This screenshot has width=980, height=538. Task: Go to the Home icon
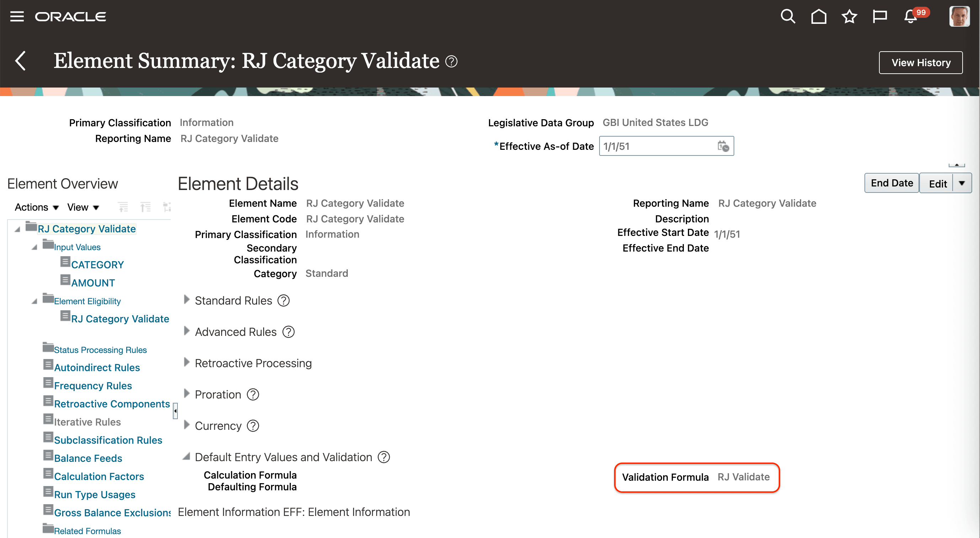click(818, 16)
